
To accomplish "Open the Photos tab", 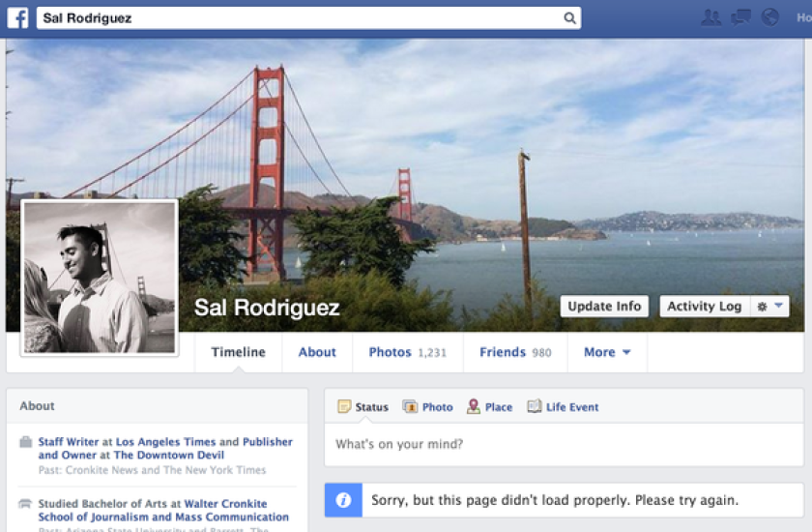I will (x=408, y=352).
